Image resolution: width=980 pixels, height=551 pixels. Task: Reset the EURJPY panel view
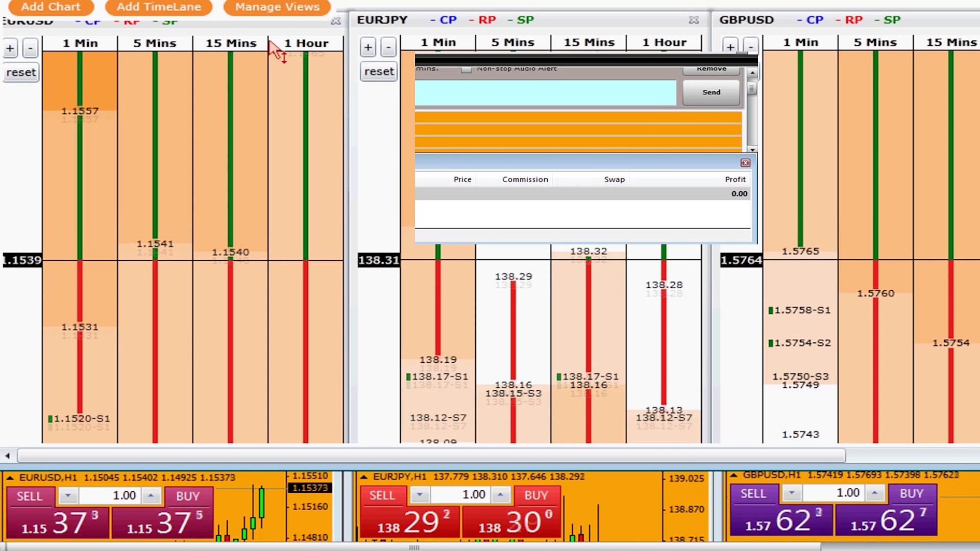pos(379,71)
